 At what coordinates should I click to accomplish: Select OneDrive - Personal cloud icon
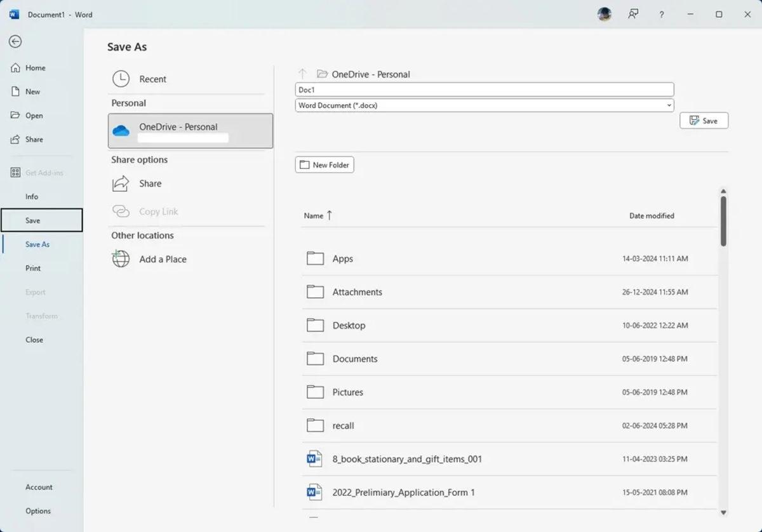pos(121,130)
